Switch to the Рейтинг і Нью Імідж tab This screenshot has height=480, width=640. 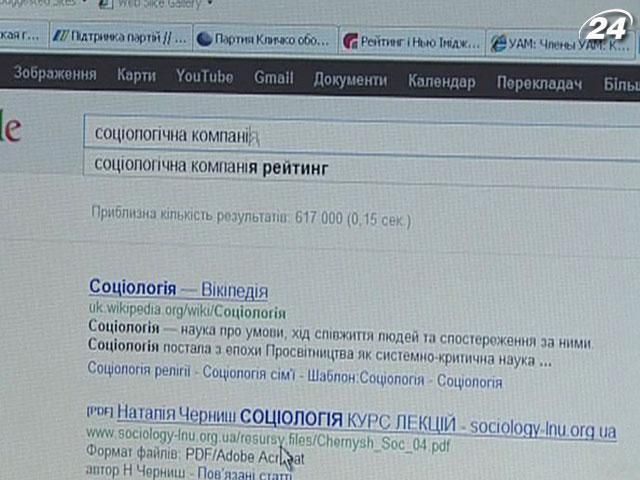(x=411, y=42)
